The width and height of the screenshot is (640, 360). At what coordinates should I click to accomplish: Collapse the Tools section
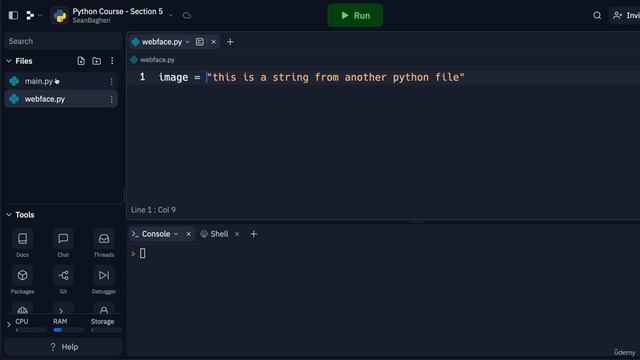tap(9, 215)
